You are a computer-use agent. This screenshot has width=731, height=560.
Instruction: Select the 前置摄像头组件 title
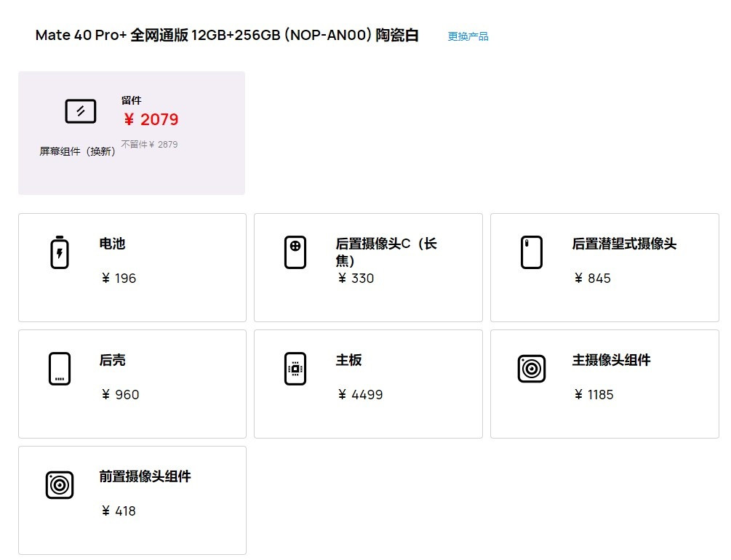click(x=145, y=476)
